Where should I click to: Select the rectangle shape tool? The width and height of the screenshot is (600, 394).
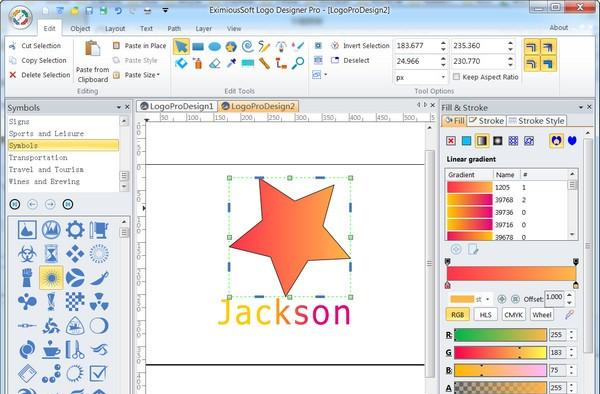tap(198, 47)
